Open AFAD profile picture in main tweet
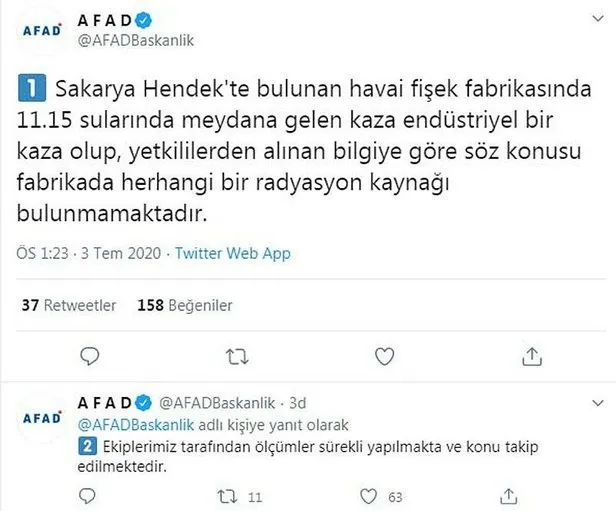 (x=42, y=31)
